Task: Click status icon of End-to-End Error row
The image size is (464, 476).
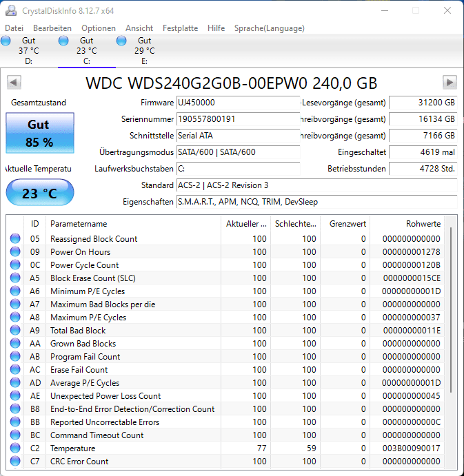Action: 15,408
